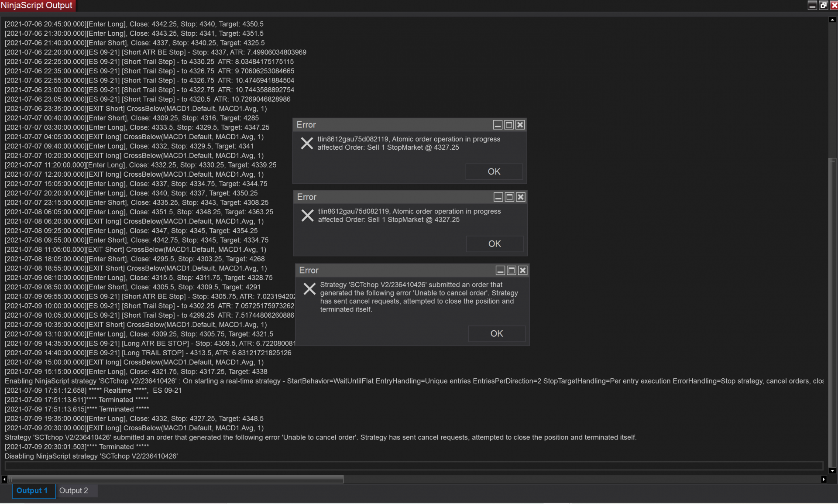Select the Output 1 tab

[x=32, y=491]
